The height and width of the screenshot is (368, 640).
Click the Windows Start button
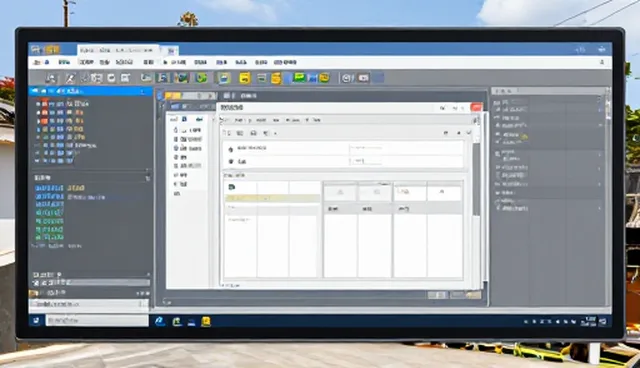point(36,321)
